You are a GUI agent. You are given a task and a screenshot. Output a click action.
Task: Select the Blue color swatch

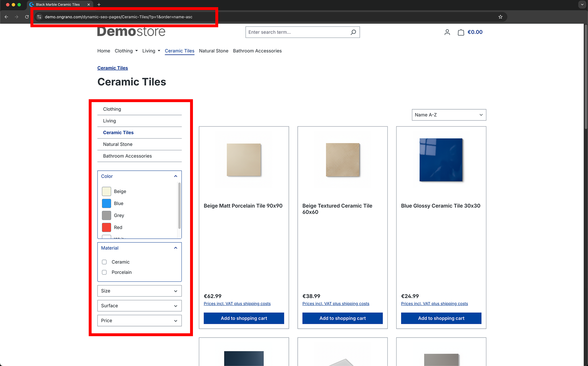tap(107, 203)
